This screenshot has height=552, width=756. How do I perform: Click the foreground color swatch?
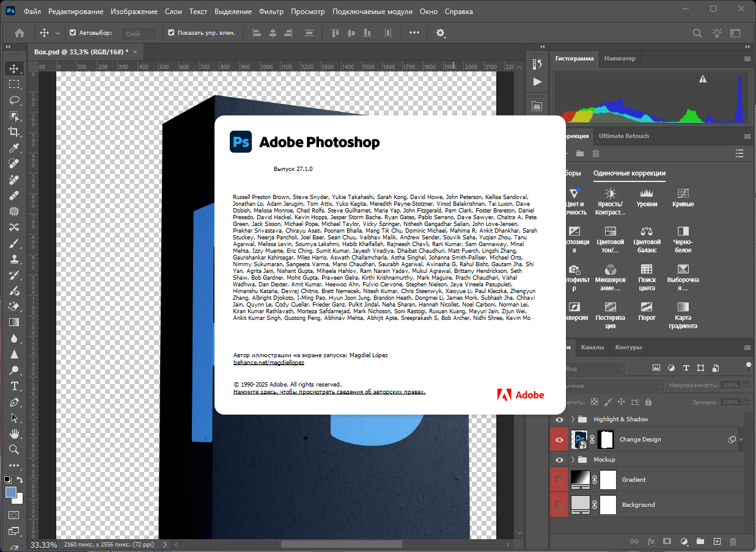[x=11, y=492]
